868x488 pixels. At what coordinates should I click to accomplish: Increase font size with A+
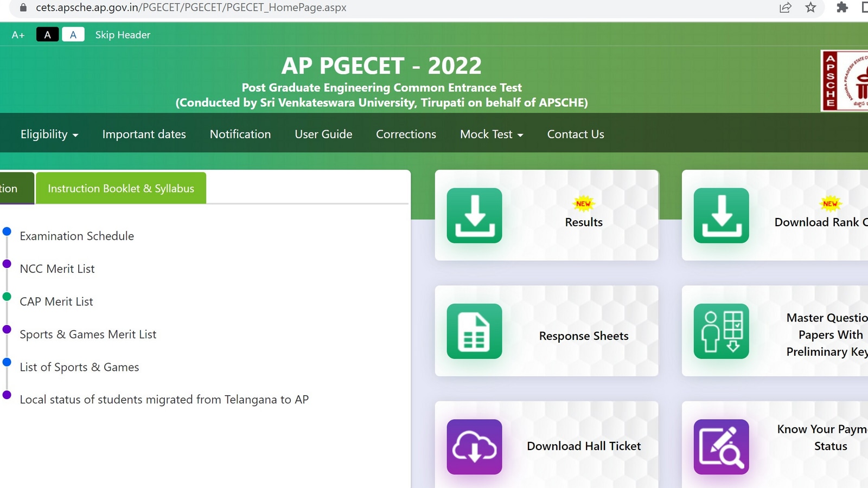(x=18, y=35)
